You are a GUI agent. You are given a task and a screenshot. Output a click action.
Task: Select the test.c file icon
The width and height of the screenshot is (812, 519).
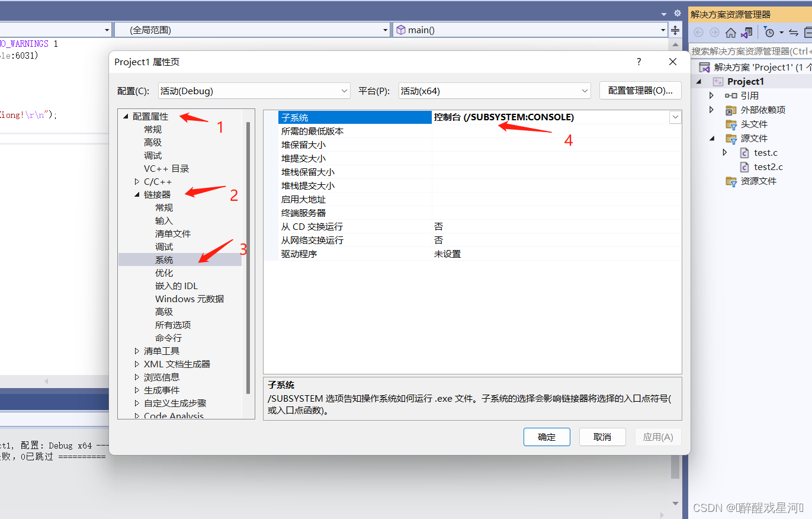coord(746,152)
